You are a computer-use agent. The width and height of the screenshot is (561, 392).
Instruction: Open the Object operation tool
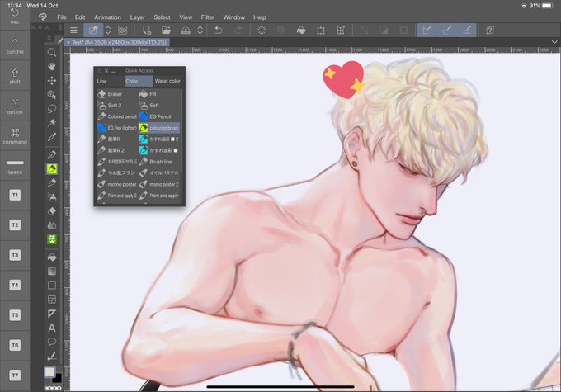(x=52, y=95)
